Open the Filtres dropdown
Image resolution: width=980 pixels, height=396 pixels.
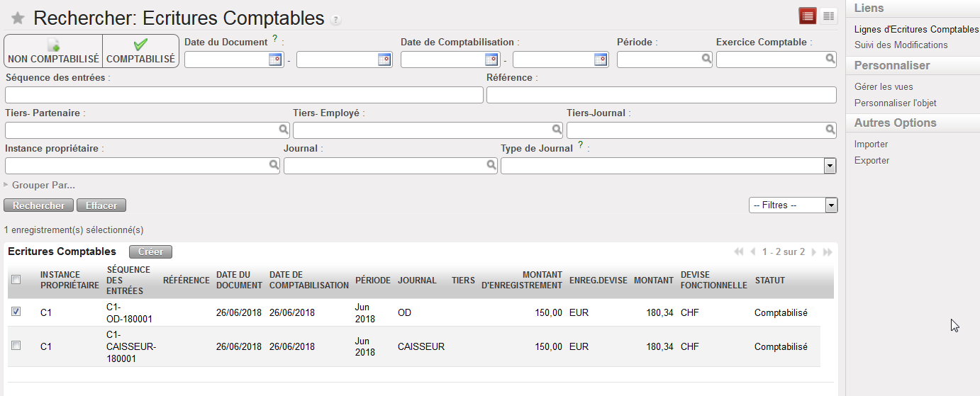pos(831,205)
